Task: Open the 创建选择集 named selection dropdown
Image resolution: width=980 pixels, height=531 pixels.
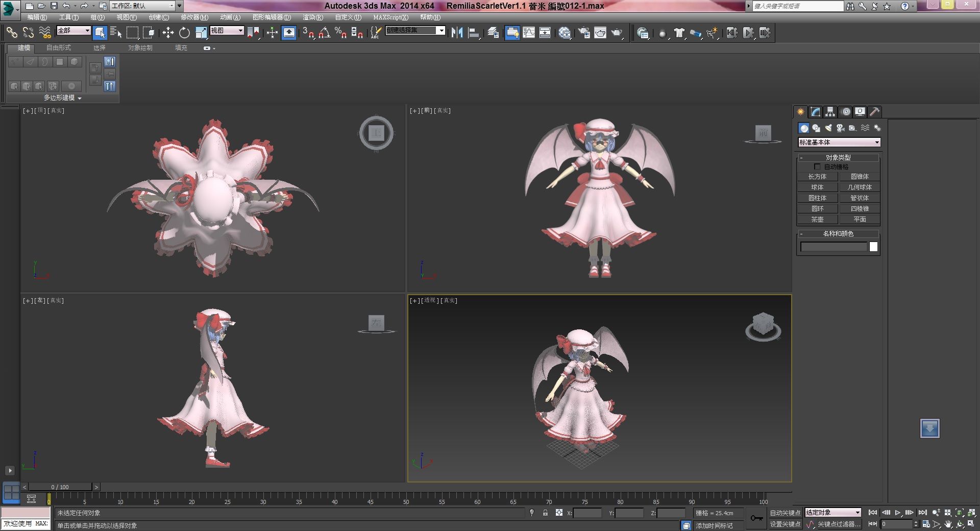Action: tap(415, 31)
